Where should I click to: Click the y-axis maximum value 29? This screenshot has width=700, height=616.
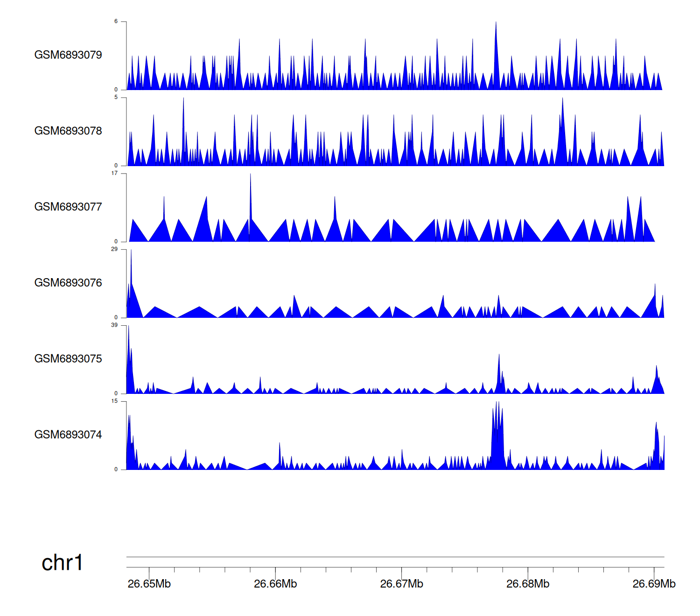[114, 249]
